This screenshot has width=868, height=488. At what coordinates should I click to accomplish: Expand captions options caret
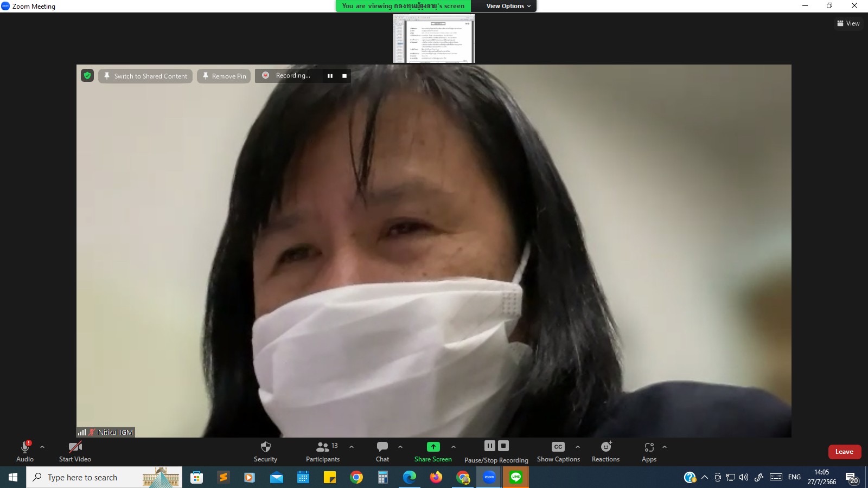point(578,447)
